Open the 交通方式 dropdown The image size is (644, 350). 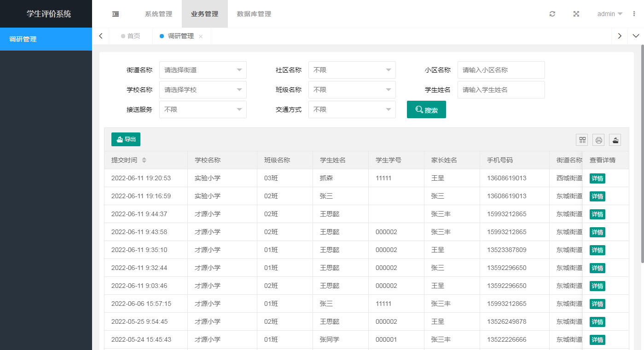click(x=352, y=109)
